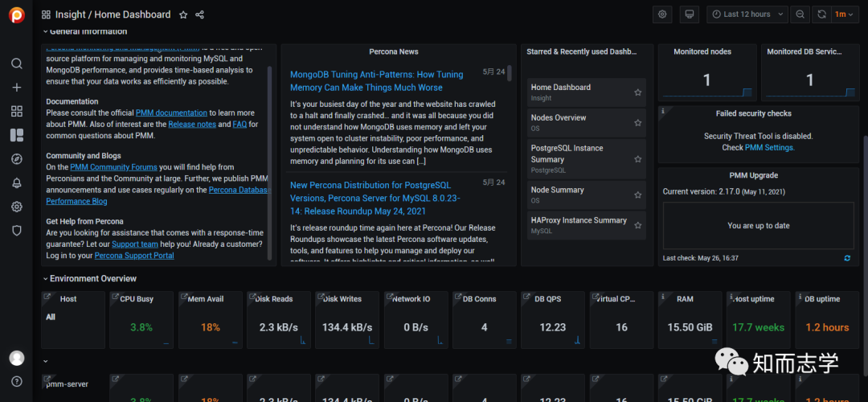The height and width of the screenshot is (402, 868).
Task: Collapse the row chevron above pmm-server
Action: [45, 361]
